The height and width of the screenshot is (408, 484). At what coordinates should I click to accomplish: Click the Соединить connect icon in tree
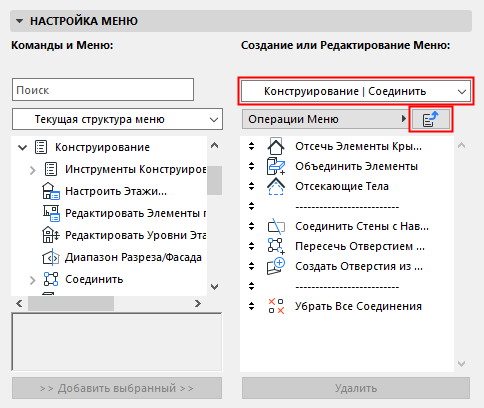51,279
